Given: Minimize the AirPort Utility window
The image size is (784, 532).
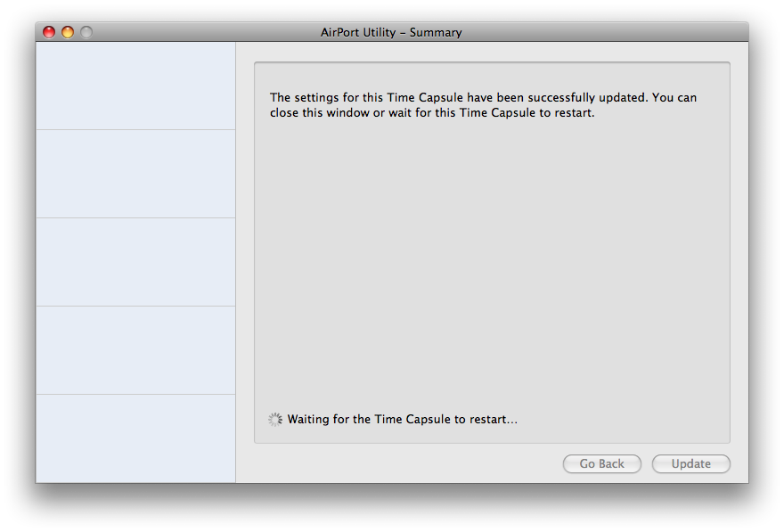Looking at the screenshot, I should 68,32.
